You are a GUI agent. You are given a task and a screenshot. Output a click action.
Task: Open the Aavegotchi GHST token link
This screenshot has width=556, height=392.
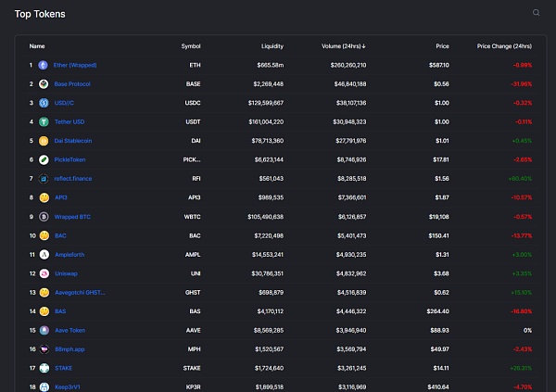[80, 292]
